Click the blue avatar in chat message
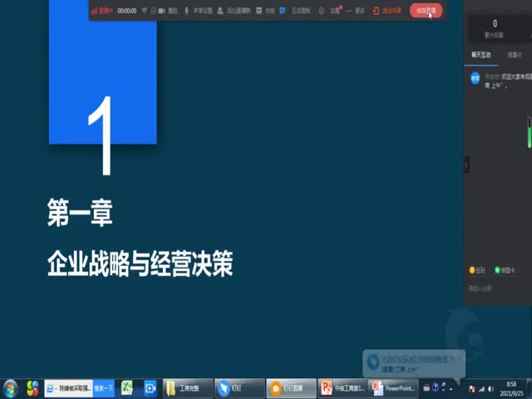The height and width of the screenshot is (399, 532). (475, 78)
